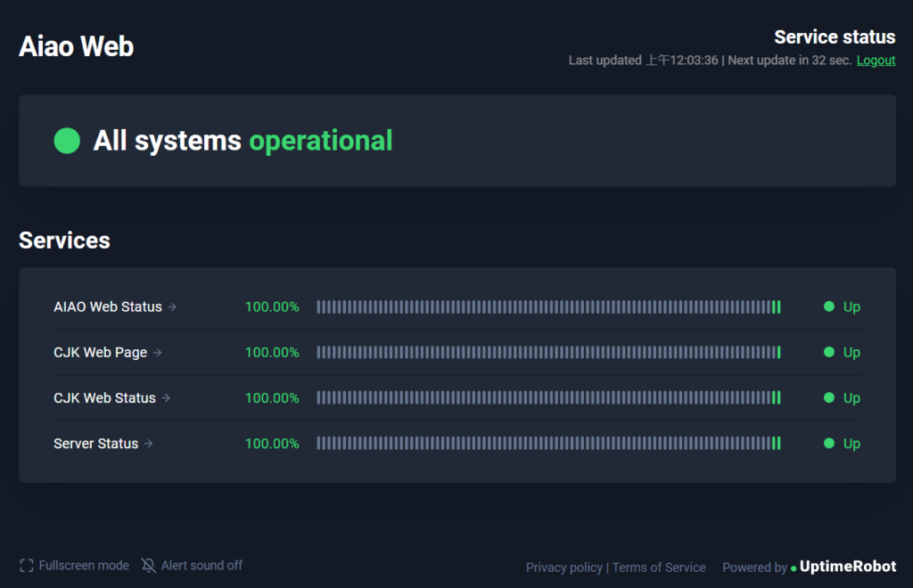Open the AIAO Web Status details
913x588 pixels.
[x=108, y=306]
